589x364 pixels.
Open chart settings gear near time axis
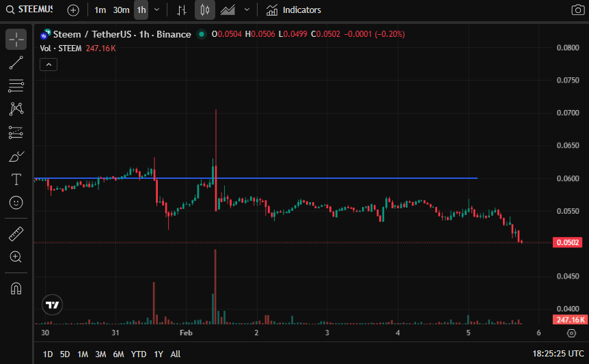click(571, 333)
